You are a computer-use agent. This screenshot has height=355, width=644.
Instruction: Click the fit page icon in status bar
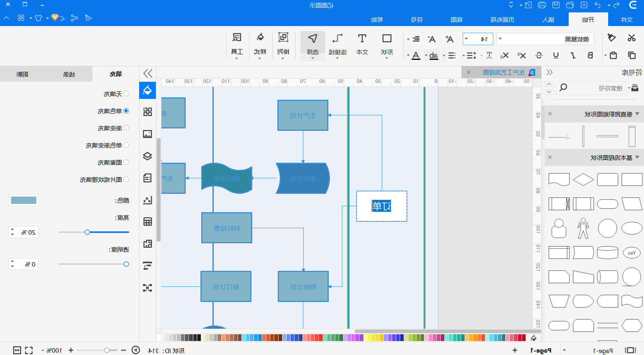coord(17,350)
